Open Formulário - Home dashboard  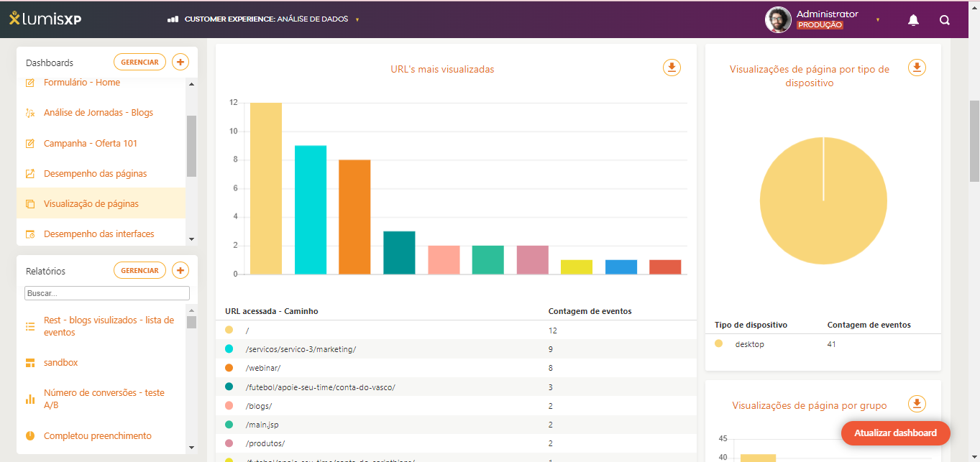click(82, 83)
